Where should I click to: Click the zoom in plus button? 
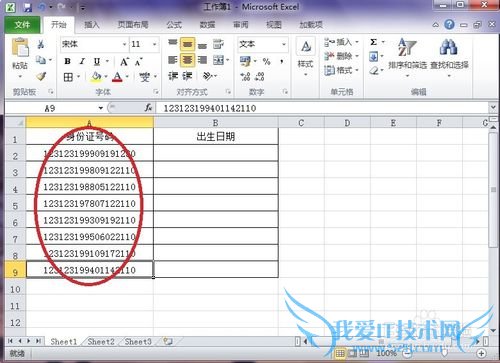tap(481, 353)
